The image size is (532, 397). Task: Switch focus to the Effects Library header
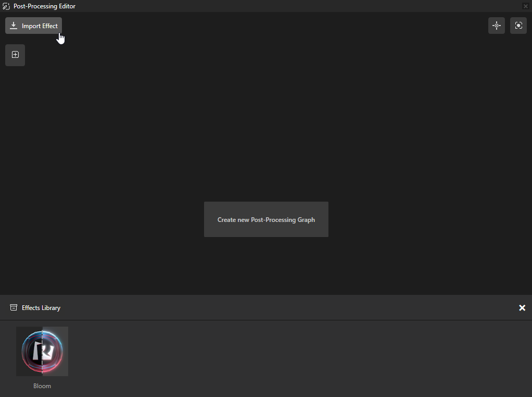(40, 307)
